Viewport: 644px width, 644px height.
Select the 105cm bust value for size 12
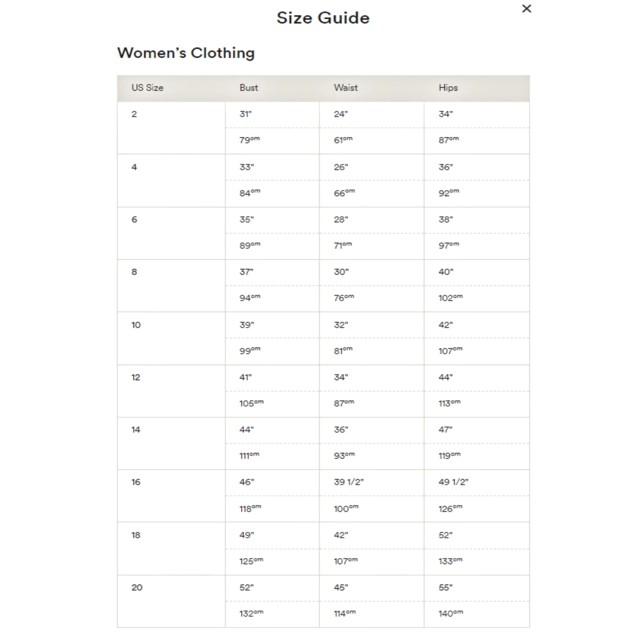[x=251, y=403]
